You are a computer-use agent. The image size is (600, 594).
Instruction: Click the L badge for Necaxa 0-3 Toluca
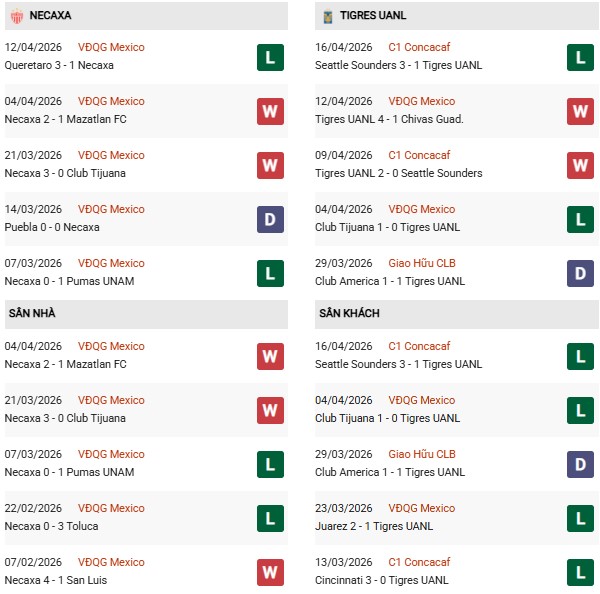click(x=270, y=518)
